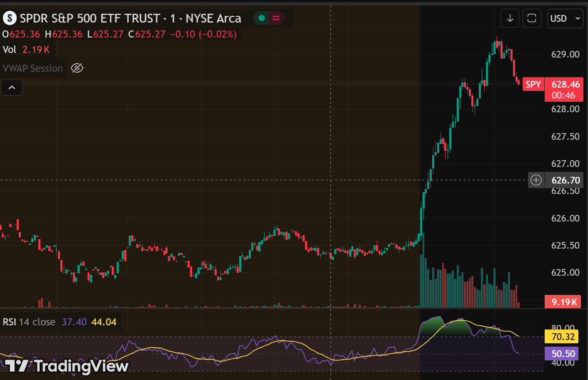Click the 629.00 price axis label
The image size is (588, 380).
point(565,54)
